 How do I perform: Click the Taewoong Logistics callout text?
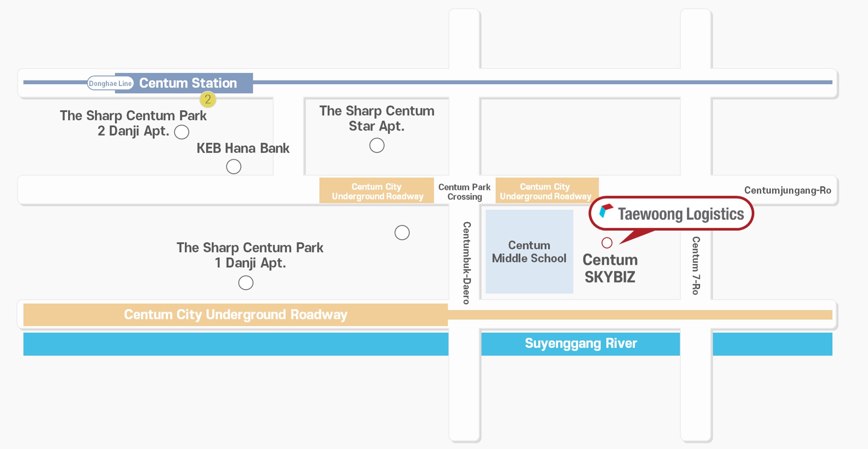tap(681, 214)
